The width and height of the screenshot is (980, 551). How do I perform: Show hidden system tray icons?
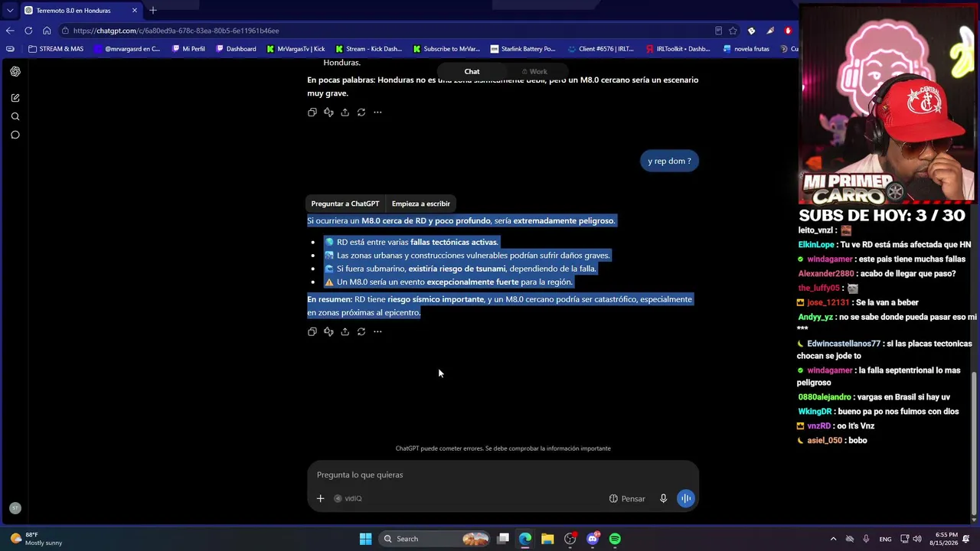tap(834, 539)
